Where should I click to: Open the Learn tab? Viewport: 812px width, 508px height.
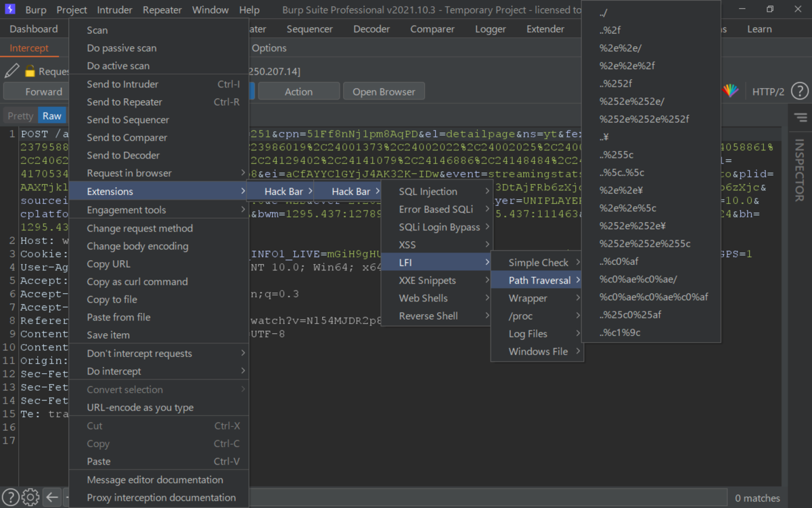(x=759, y=29)
